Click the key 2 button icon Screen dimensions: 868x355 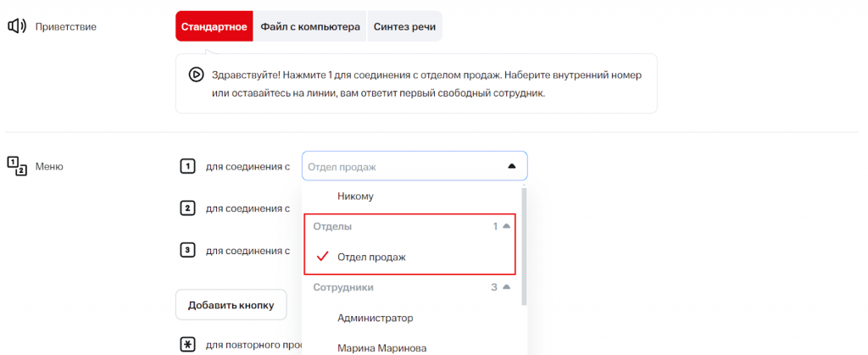[x=188, y=208]
